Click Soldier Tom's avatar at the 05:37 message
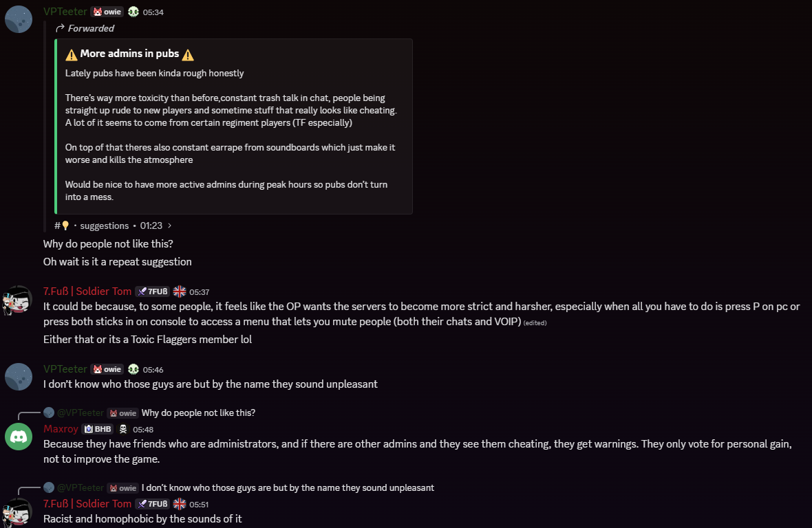812x528 pixels. 19,299
